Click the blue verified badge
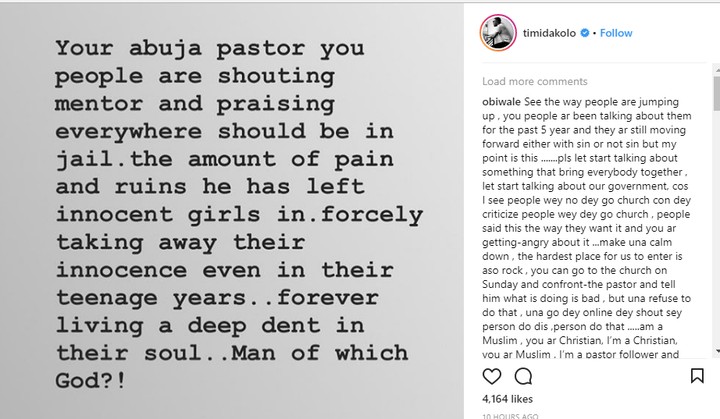The height and width of the screenshot is (419, 720). pyautogui.click(x=585, y=33)
